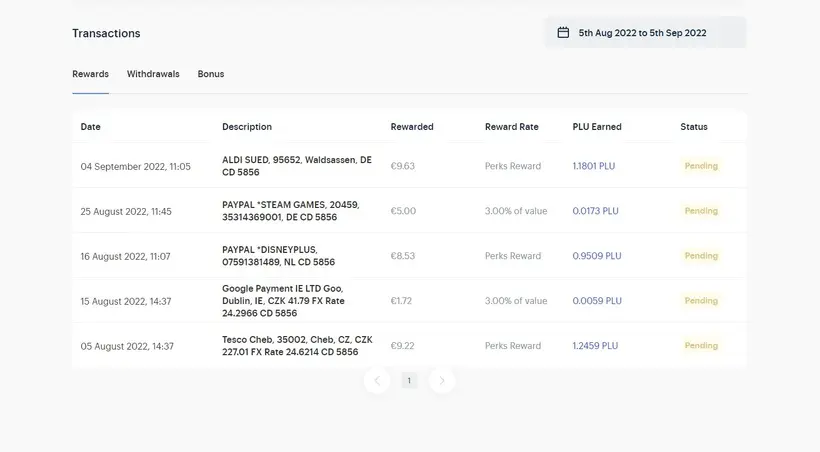Screen dimensions: 820x452
Task: Switch to the Withdrawals tab
Action: point(153,74)
